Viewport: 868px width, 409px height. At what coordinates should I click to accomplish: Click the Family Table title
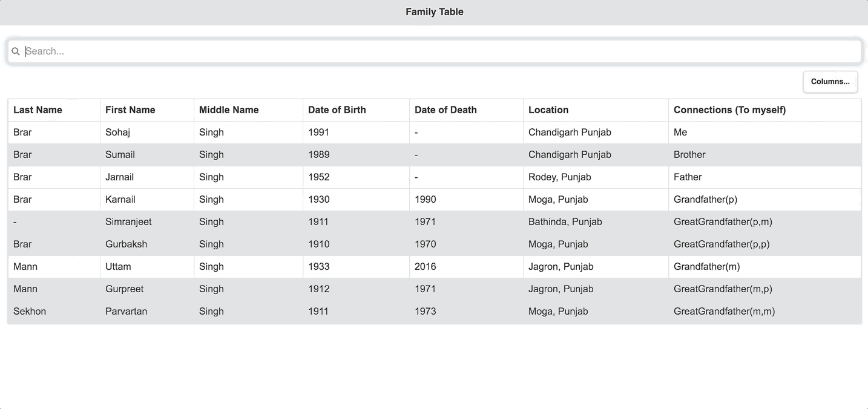[434, 12]
